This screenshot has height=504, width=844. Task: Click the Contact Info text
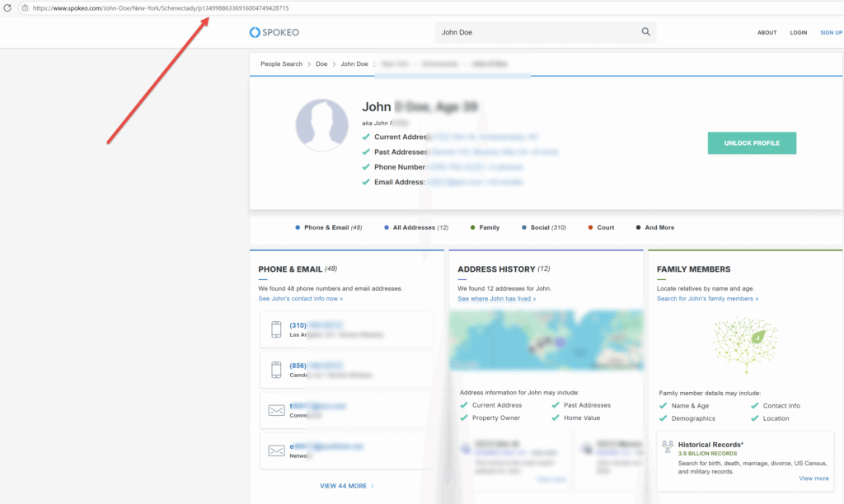pyautogui.click(x=781, y=406)
